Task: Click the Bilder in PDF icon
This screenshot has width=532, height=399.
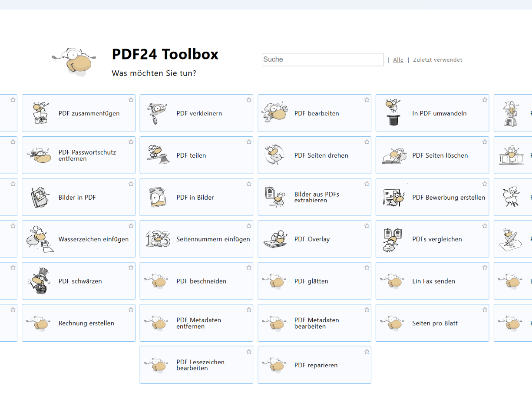Action: 40,198
